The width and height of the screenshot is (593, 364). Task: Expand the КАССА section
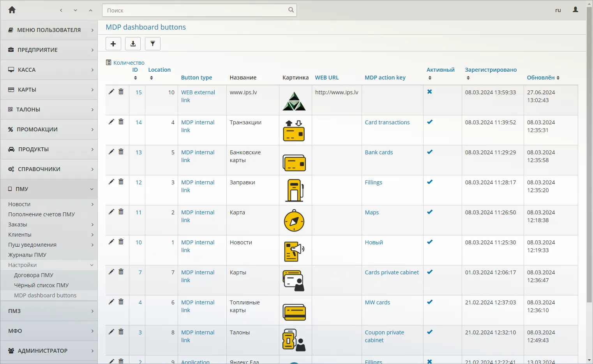point(49,70)
